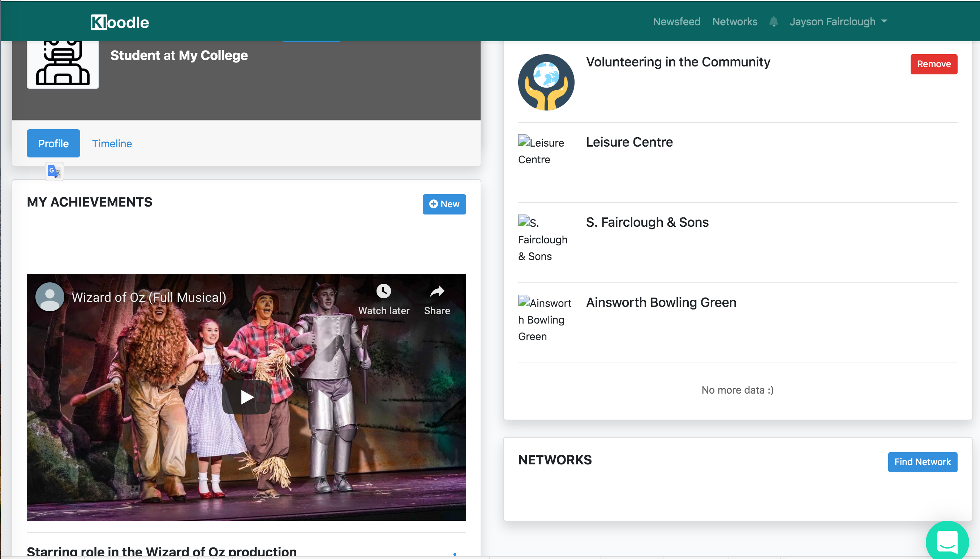
Task: Click the Google Translate icon below Profile tab
Action: click(x=54, y=172)
